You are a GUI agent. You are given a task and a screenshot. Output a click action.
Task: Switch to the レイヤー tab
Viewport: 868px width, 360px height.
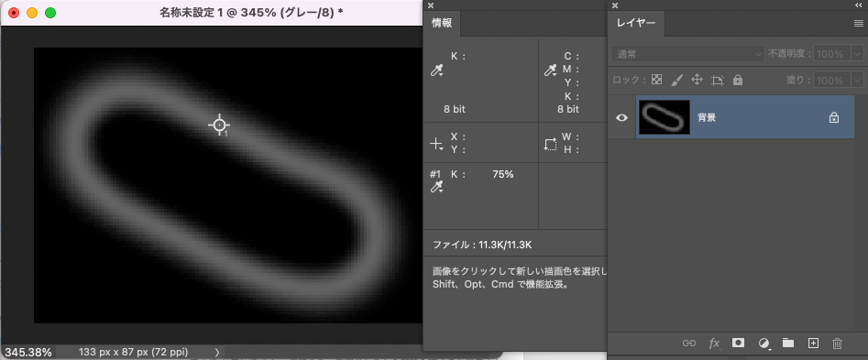click(636, 23)
